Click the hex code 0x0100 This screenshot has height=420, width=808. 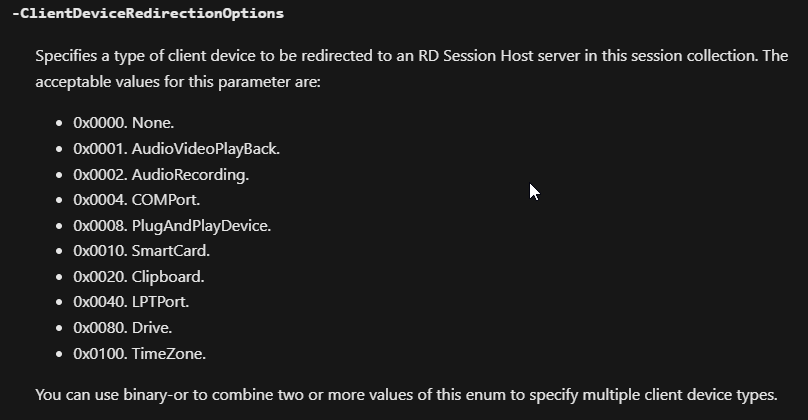point(100,354)
